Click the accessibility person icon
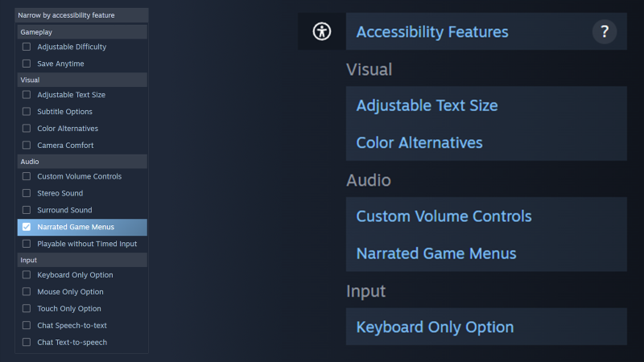Viewport: 644px width, 362px height. click(321, 31)
